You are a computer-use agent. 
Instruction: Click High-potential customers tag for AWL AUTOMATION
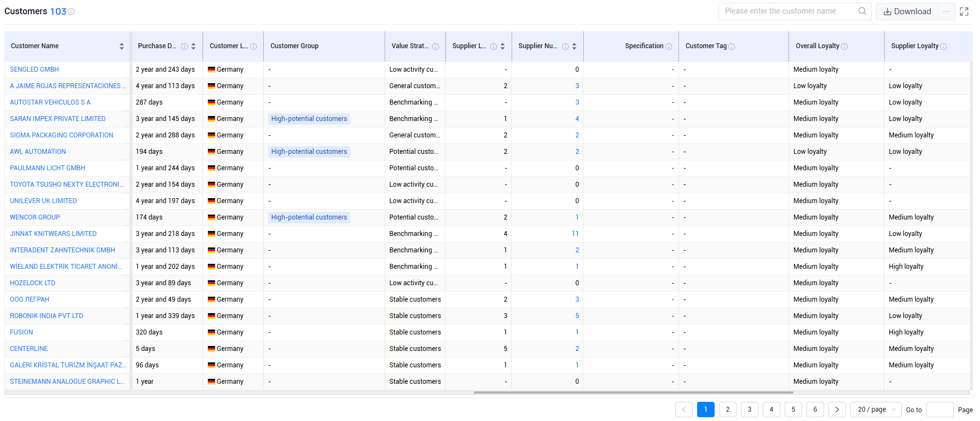click(309, 152)
